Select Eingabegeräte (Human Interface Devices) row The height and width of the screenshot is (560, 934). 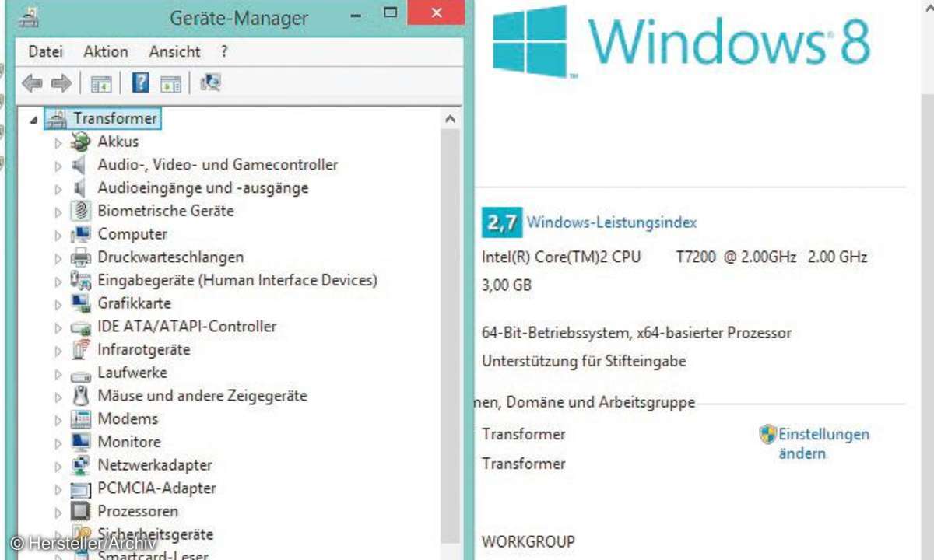coord(237,280)
